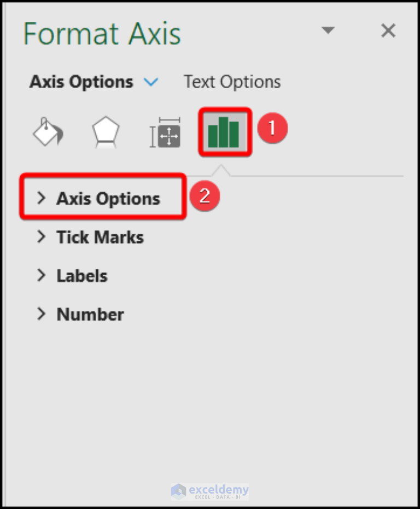The height and width of the screenshot is (509, 420).
Task: Click the Labels heading text
Action: (82, 276)
